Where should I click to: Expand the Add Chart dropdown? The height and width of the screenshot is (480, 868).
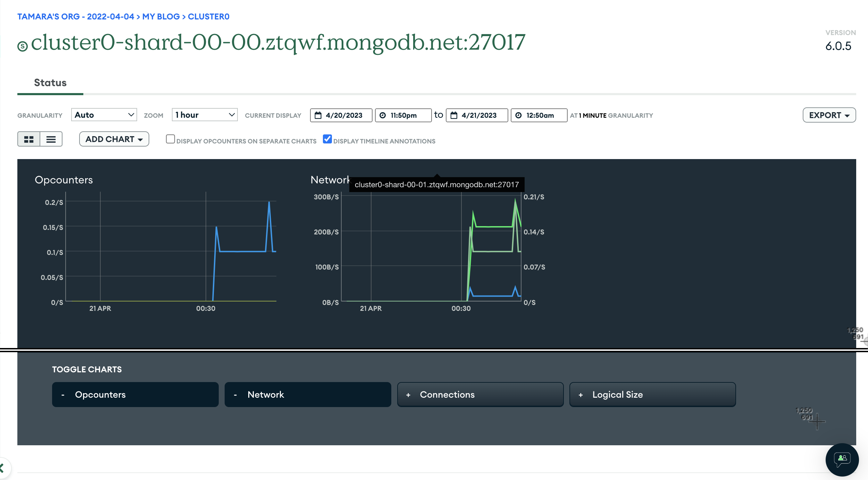click(x=114, y=139)
